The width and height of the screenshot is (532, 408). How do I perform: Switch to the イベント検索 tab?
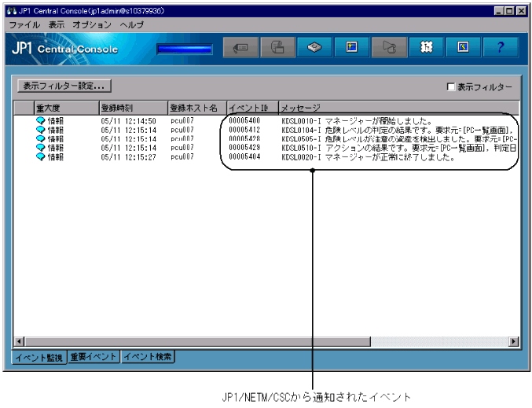click(x=148, y=357)
